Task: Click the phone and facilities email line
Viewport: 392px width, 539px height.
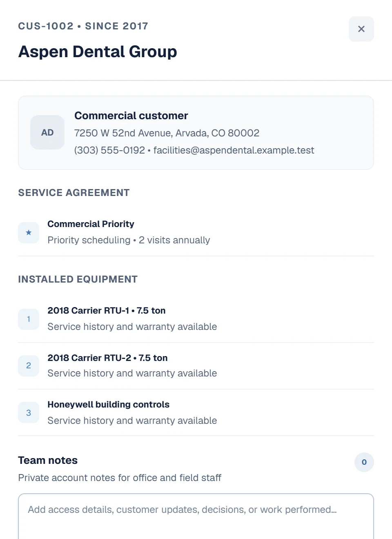Action: pyautogui.click(x=194, y=150)
